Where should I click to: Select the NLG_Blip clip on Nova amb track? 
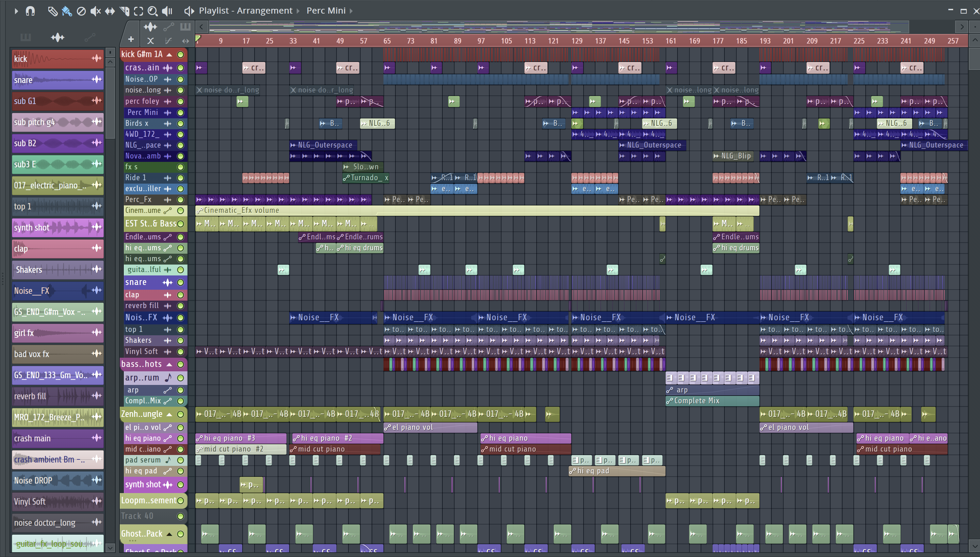point(732,156)
